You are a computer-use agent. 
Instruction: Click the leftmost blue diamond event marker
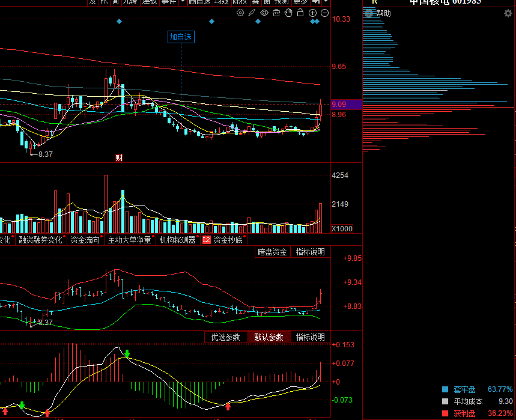[119, 22]
